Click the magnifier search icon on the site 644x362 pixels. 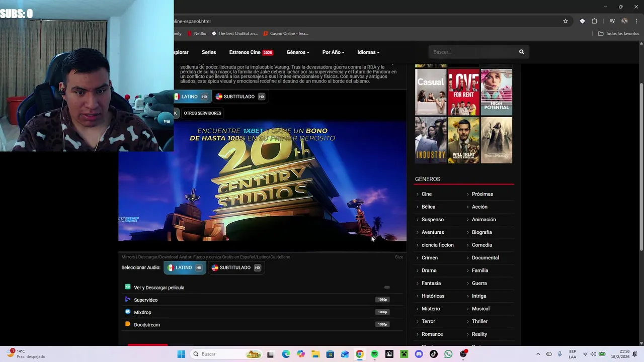522,52
